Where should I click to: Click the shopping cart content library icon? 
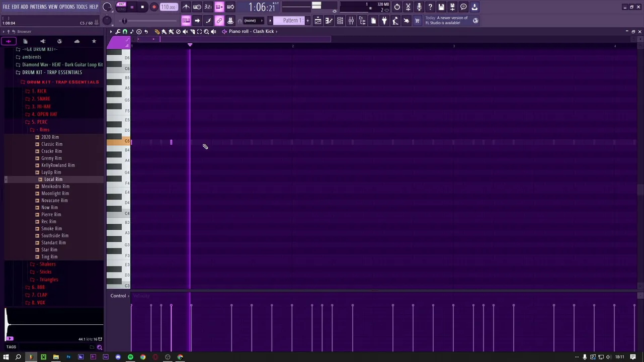[x=417, y=21]
